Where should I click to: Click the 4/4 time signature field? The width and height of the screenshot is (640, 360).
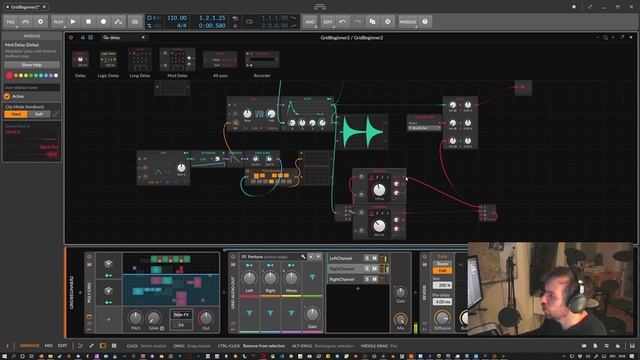(182, 25)
